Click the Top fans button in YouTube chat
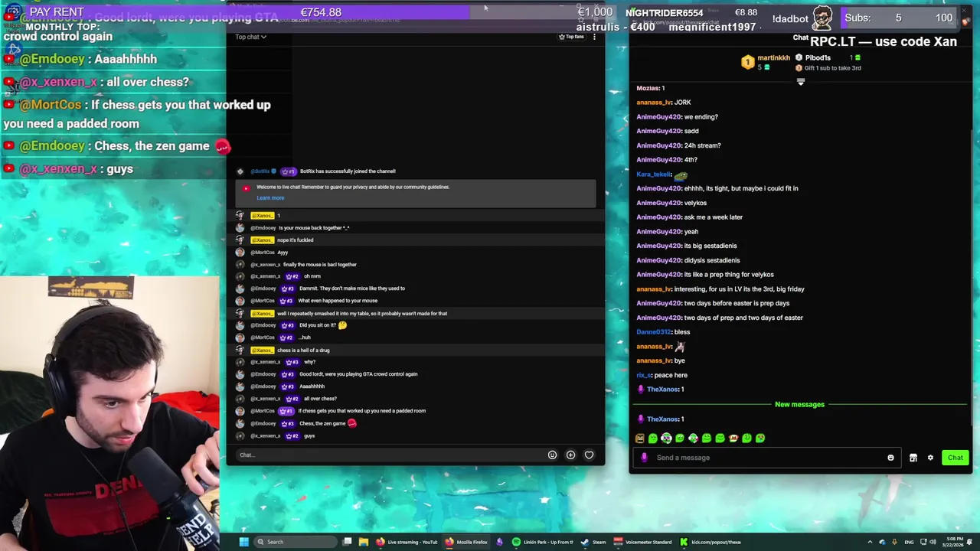Viewport: 980px width, 551px height. pos(571,37)
